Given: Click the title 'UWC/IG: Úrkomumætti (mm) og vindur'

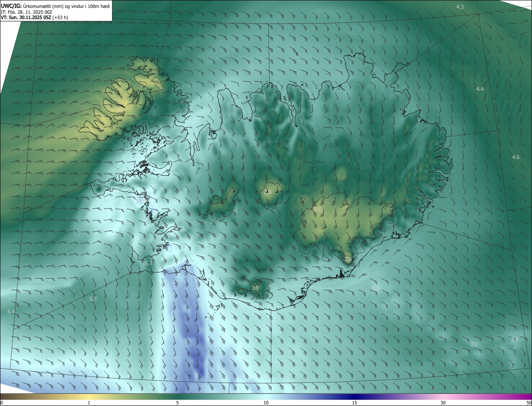Looking at the screenshot, I should (x=55, y=5).
